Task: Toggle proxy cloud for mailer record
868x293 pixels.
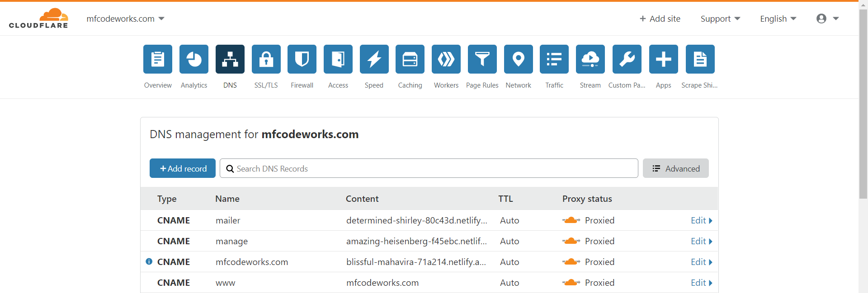Action: (571, 220)
